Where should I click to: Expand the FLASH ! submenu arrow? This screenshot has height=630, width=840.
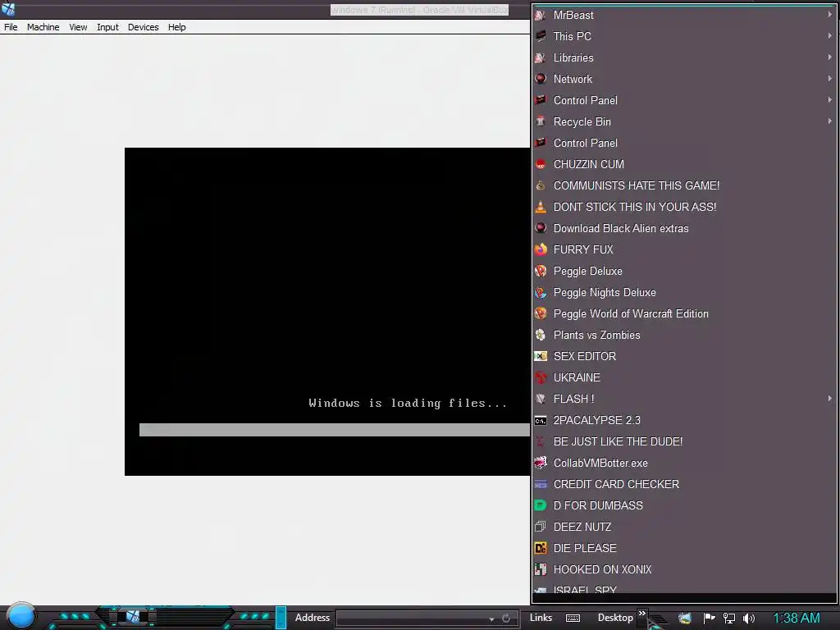pyautogui.click(x=829, y=399)
